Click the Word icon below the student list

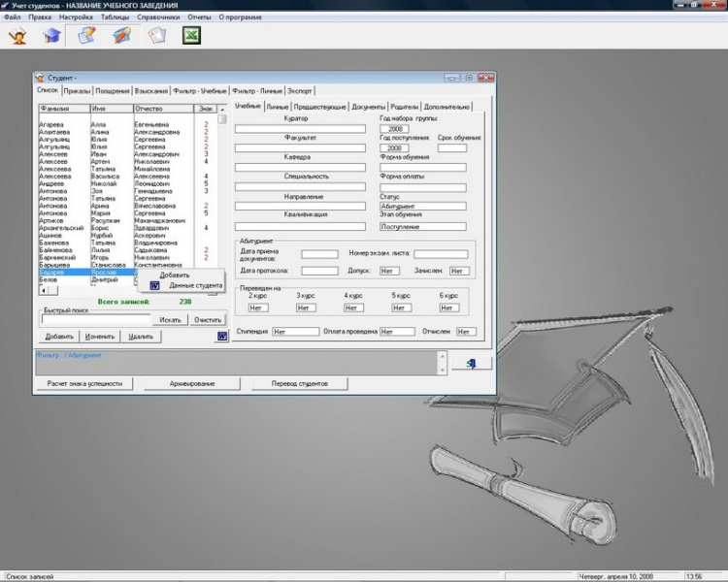[x=221, y=337]
